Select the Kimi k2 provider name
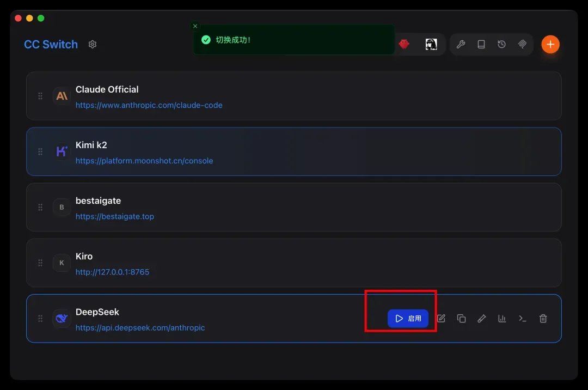The image size is (588, 390). click(91, 145)
